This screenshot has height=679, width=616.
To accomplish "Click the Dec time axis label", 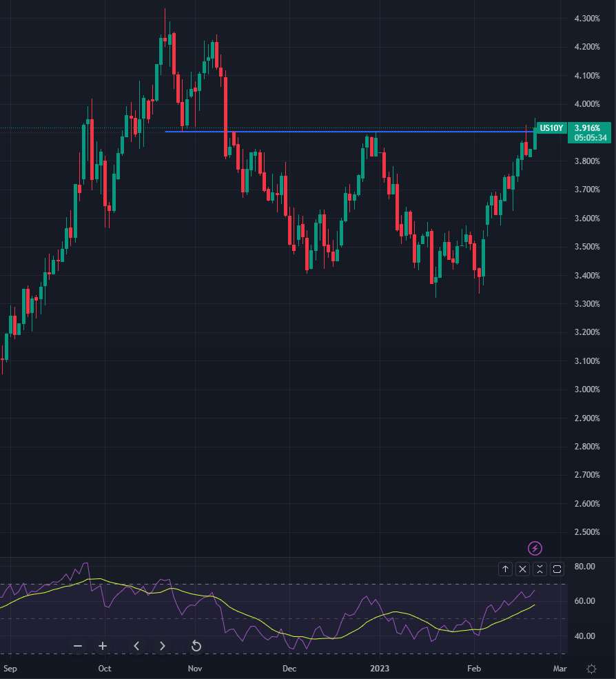I will click(x=289, y=669).
